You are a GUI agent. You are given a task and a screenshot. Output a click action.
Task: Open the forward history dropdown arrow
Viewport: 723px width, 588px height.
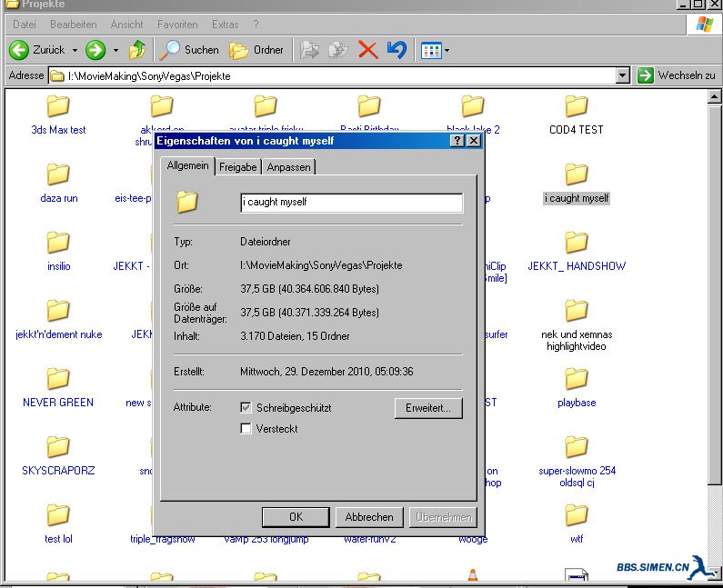[115, 50]
